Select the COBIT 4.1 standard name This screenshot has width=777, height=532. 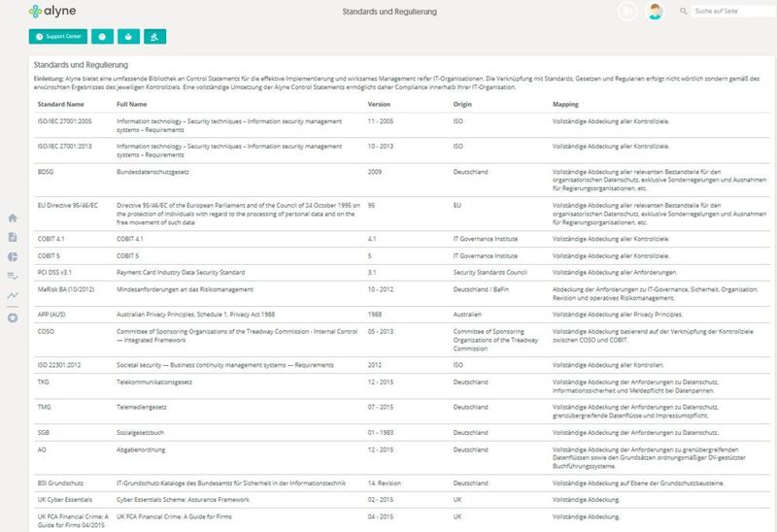51,239
